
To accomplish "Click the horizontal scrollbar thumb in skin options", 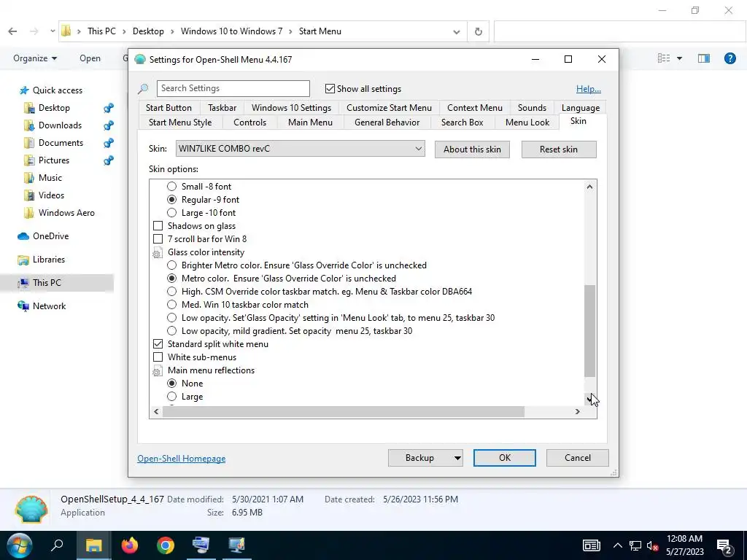I will [344, 411].
